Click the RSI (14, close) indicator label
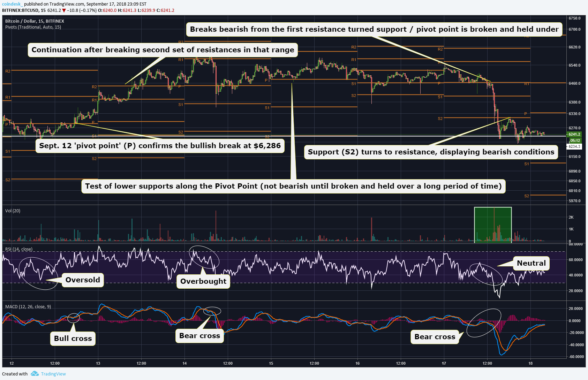588x380 pixels. [x=19, y=249]
